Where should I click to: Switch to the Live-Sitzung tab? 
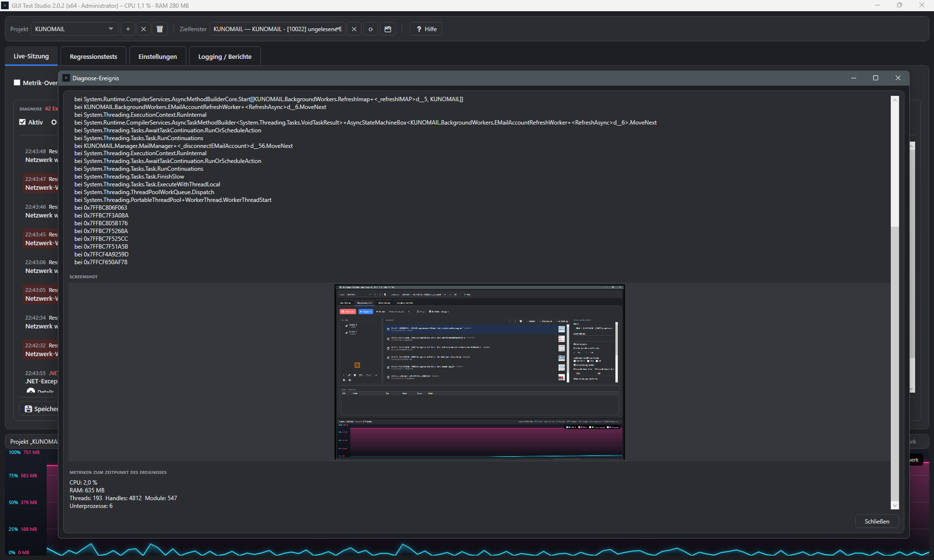click(31, 56)
